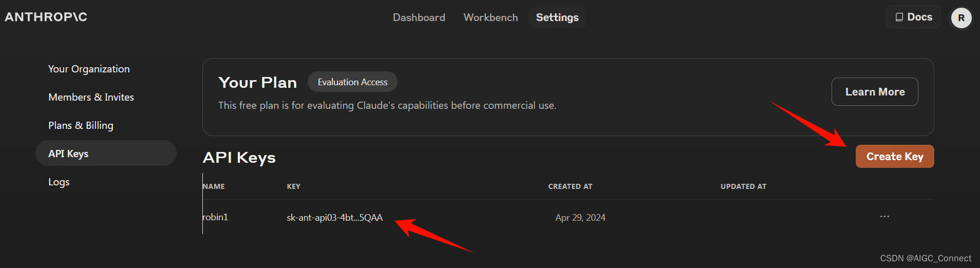Click the Learn More button
Viewport: 980px width, 268px height.
(x=875, y=92)
